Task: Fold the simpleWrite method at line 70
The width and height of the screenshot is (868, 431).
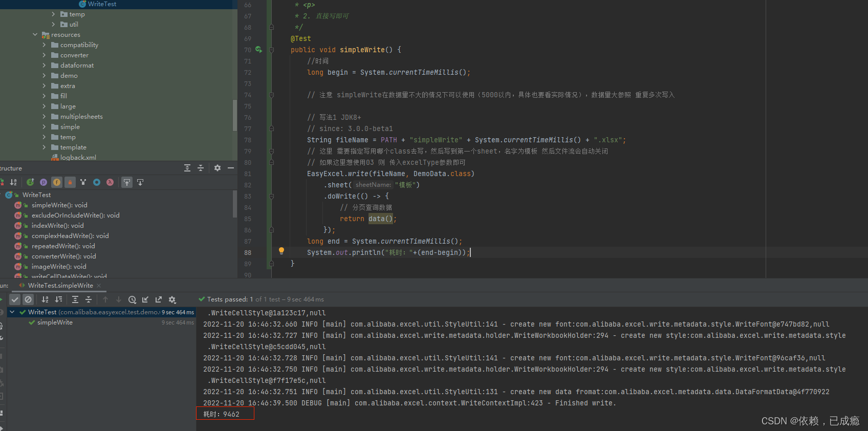Action: tap(271, 50)
